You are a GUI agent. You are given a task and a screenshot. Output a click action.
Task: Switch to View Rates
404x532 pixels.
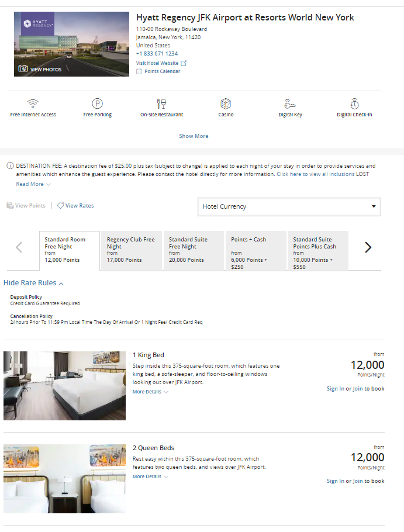click(80, 205)
